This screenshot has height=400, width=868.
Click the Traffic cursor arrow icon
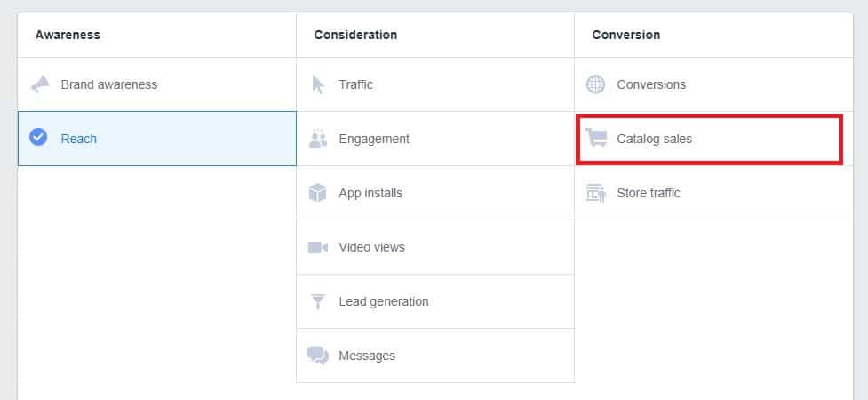pyautogui.click(x=318, y=85)
